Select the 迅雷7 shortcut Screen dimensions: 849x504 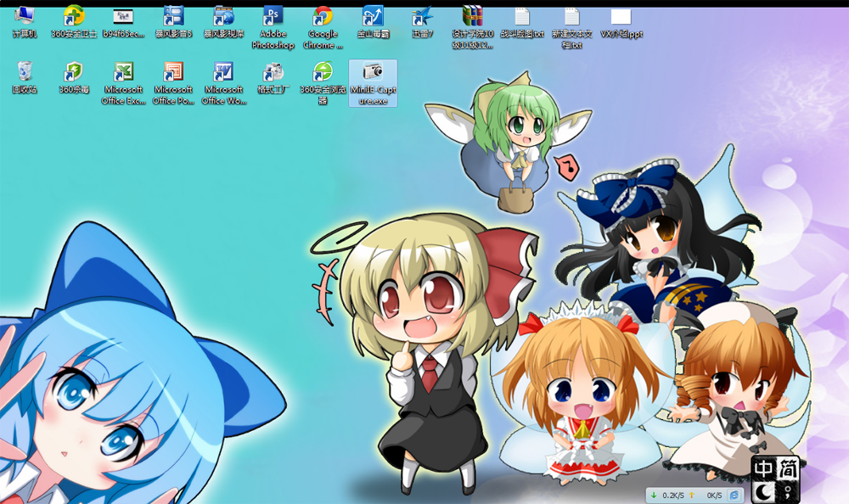(422, 23)
